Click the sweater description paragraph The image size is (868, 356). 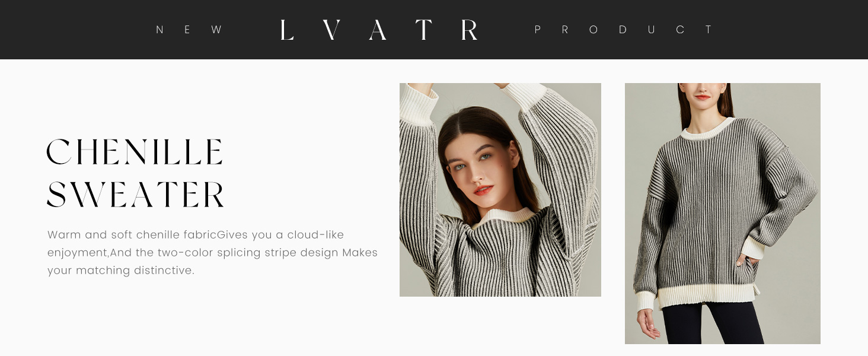pyautogui.click(x=212, y=253)
